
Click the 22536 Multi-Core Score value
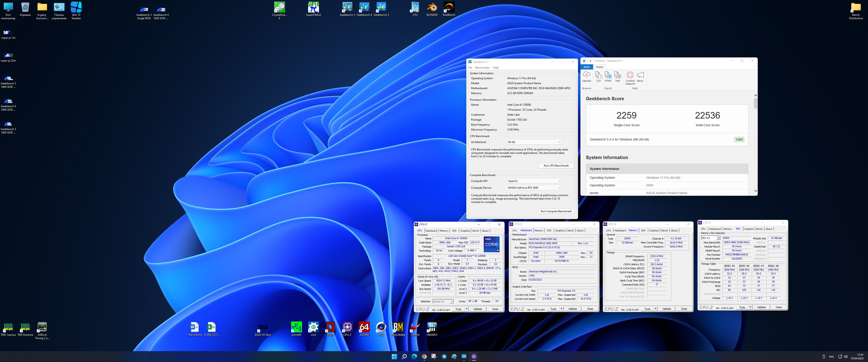(x=707, y=115)
